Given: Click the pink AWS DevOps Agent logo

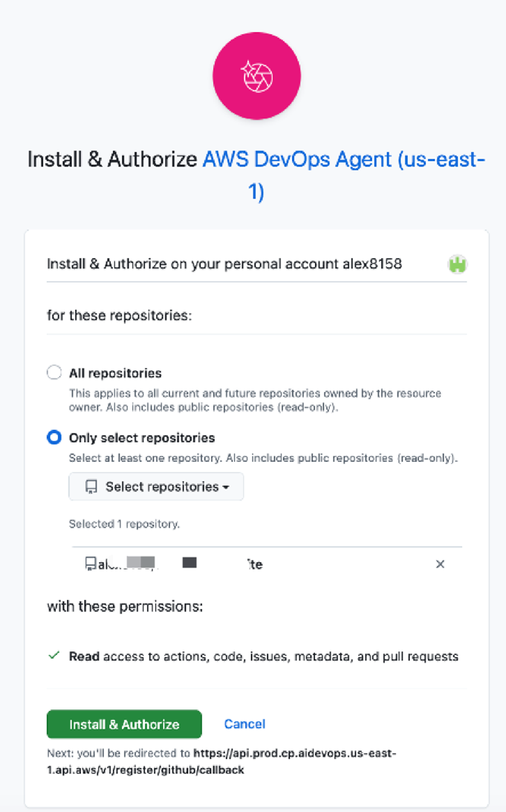Looking at the screenshot, I should tap(256, 75).
